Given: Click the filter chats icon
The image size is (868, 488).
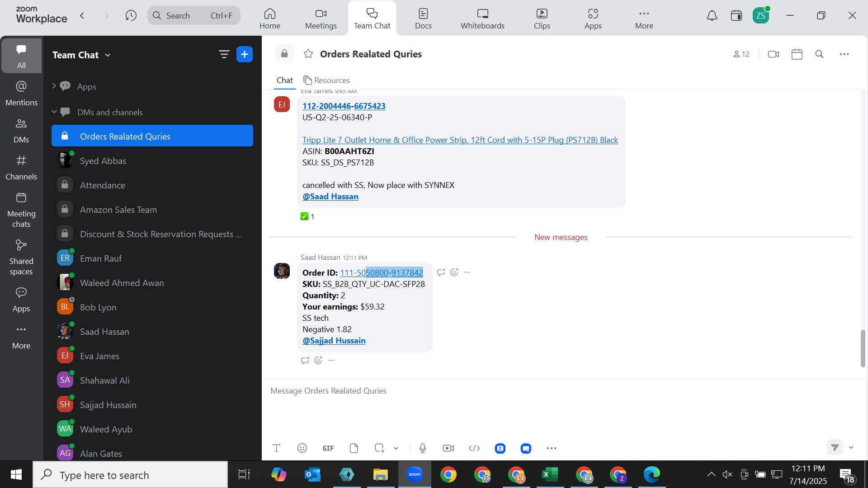Looking at the screenshot, I should click(224, 55).
